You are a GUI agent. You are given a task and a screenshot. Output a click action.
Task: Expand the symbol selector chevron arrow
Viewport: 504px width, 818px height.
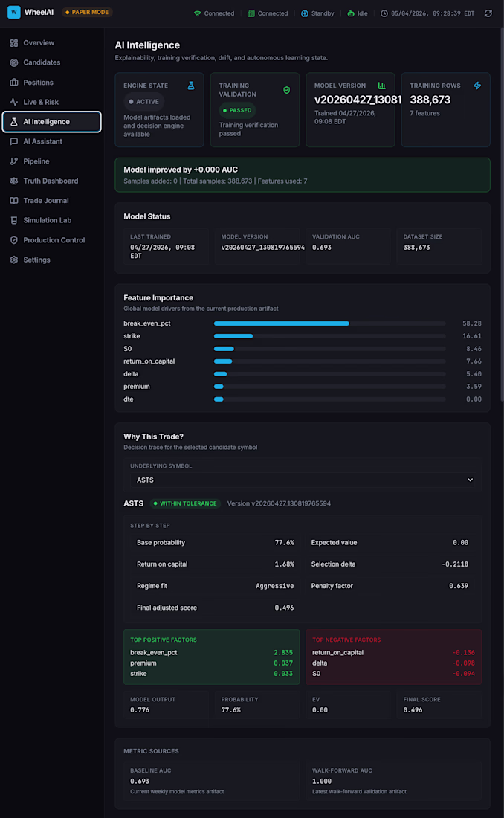click(470, 480)
